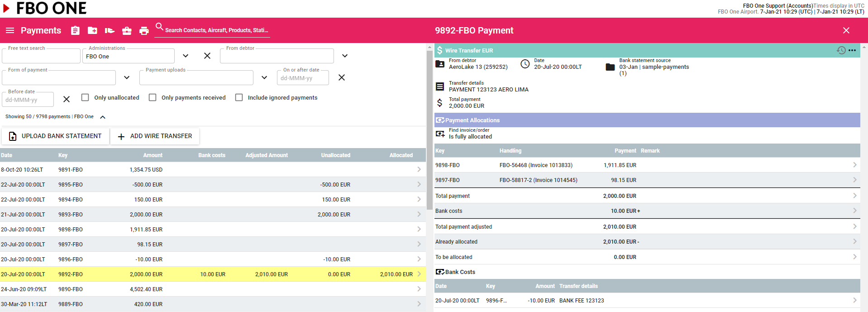868x312 pixels.
Task: Enable Include ignored payments checkbox
Action: [x=239, y=97]
